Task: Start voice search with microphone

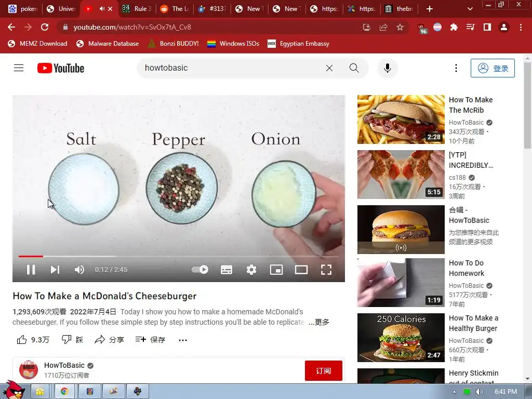Action: [x=388, y=68]
